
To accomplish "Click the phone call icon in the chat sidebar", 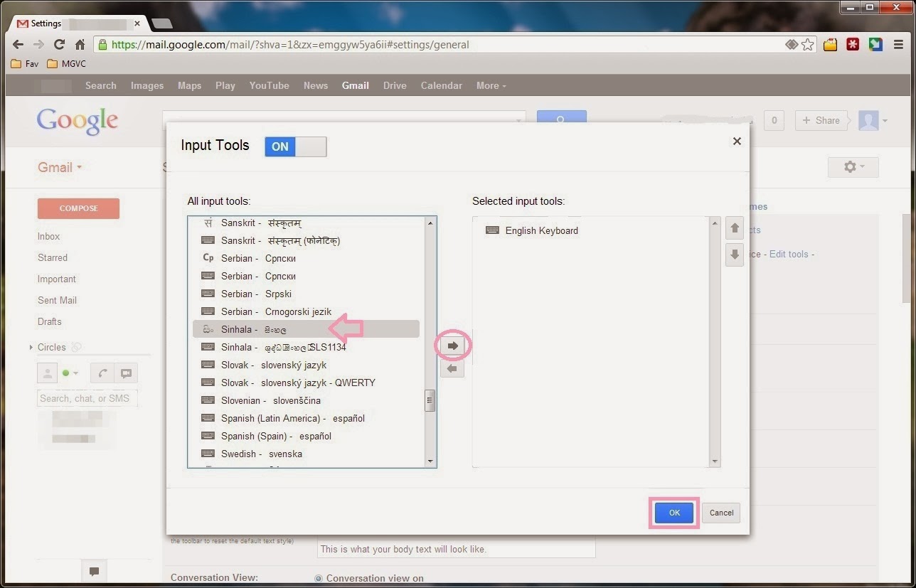I will pyautogui.click(x=102, y=373).
